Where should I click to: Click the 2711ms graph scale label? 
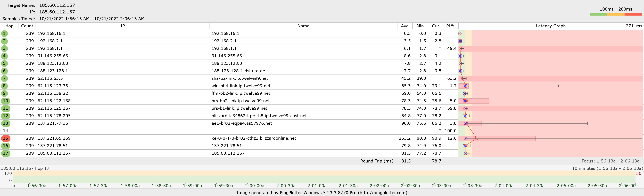[x=634, y=26]
